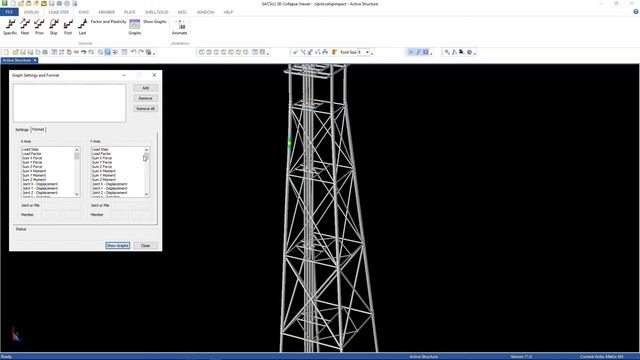Select Sum X Force in X-Axis list
The width and height of the screenshot is (640, 360).
pyautogui.click(x=32, y=158)
